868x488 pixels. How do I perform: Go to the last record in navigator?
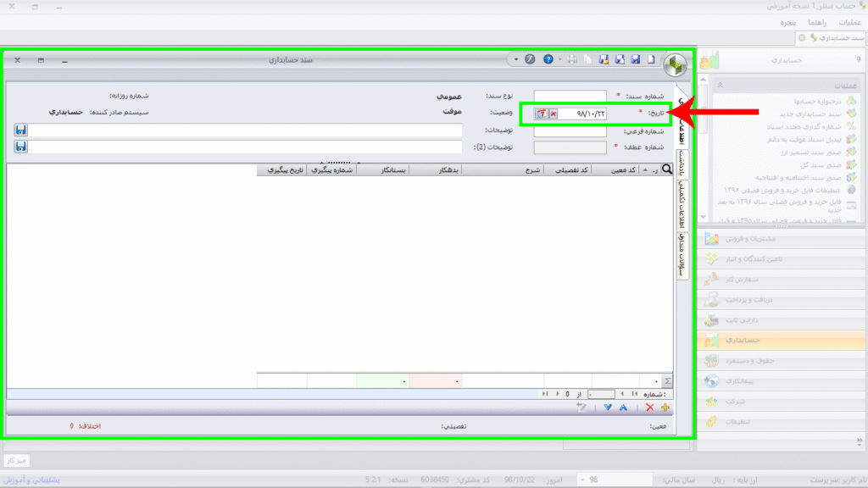(545, 394)
